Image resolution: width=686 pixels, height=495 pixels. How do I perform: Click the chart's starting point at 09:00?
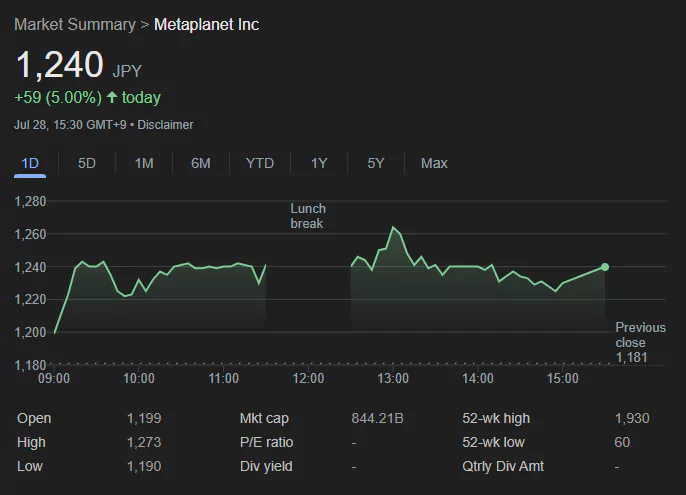tap(55, 332)
